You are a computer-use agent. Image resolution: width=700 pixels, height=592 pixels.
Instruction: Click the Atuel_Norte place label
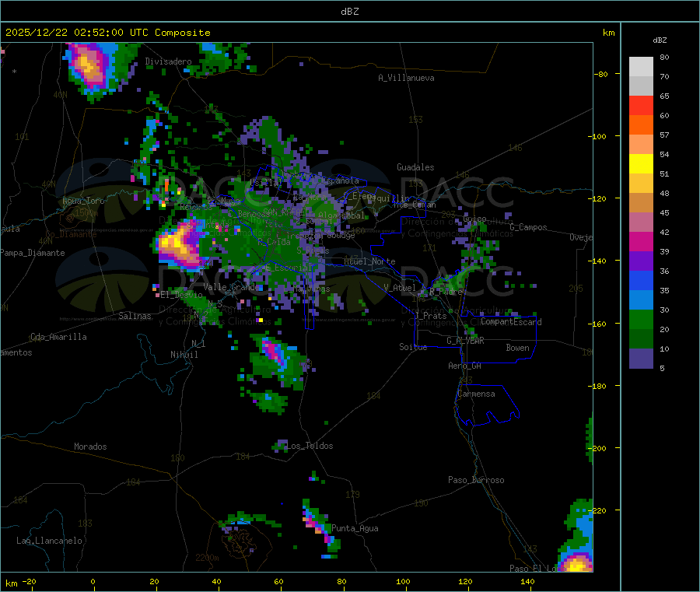tap(369, 261)
